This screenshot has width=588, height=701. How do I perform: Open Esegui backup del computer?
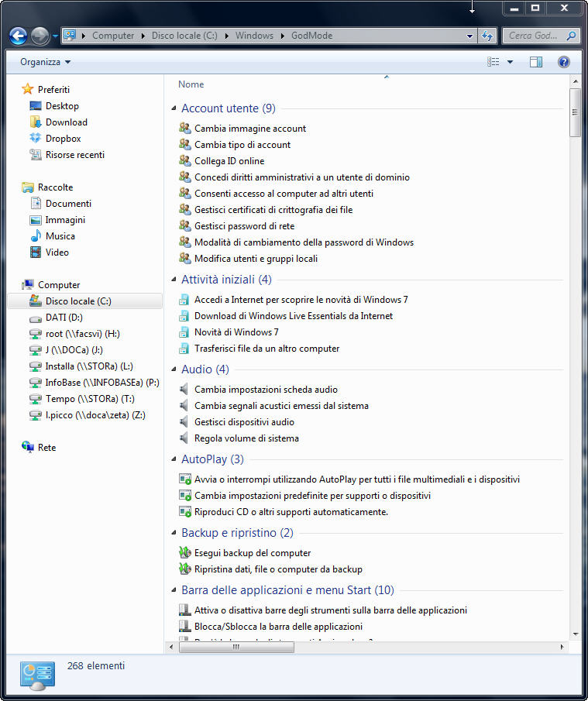pyautogui.click(x=252, y=553)
